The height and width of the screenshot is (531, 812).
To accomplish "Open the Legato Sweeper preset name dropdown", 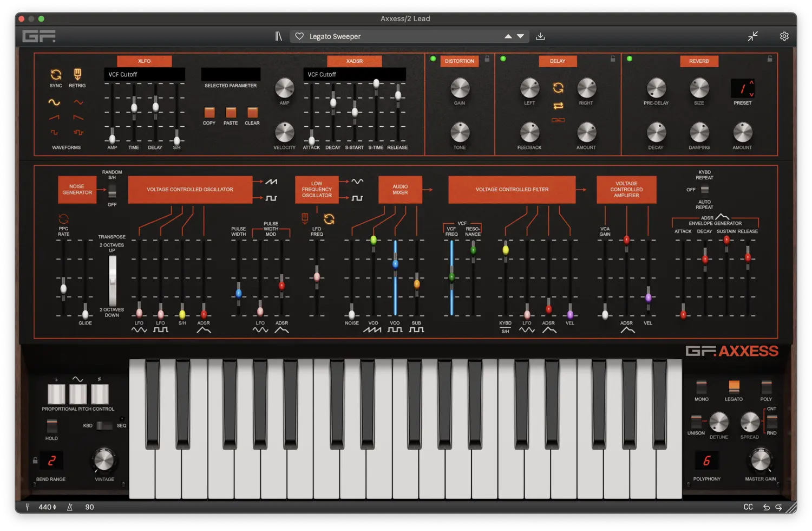I will point(401,36).
